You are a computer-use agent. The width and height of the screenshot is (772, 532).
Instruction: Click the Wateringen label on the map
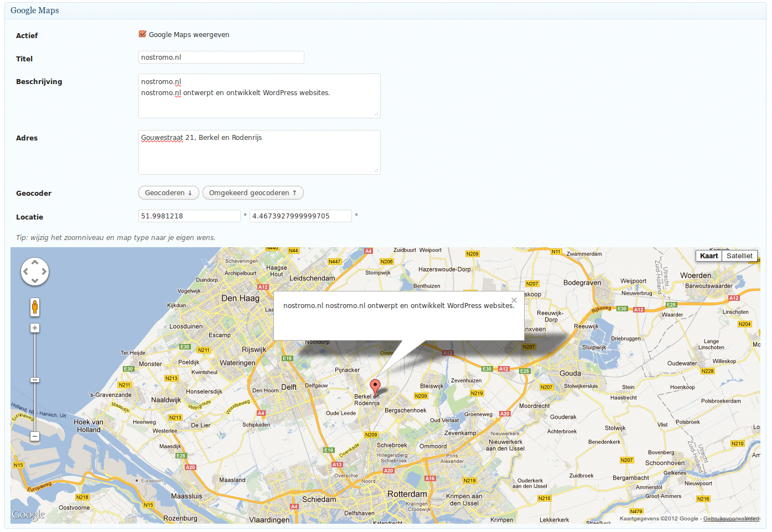pos(237,363)
